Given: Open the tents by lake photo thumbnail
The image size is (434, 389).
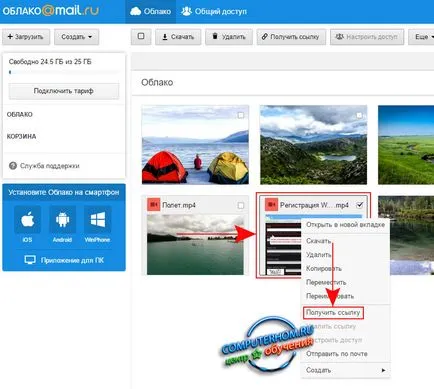Looking at the screenshot, I should (x=195, y=145).
